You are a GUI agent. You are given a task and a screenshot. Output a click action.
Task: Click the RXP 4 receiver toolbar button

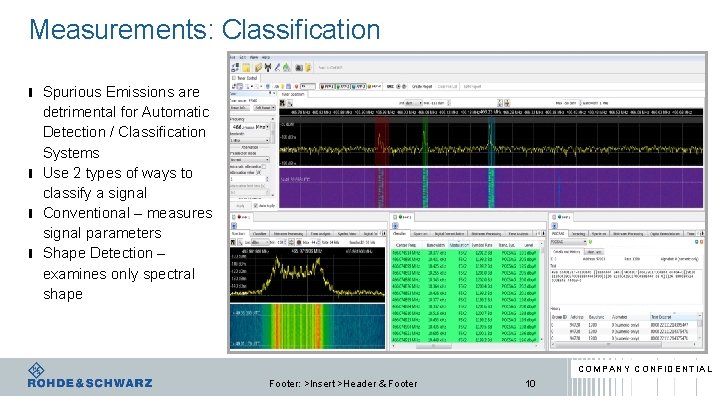[x=375, y=86]
